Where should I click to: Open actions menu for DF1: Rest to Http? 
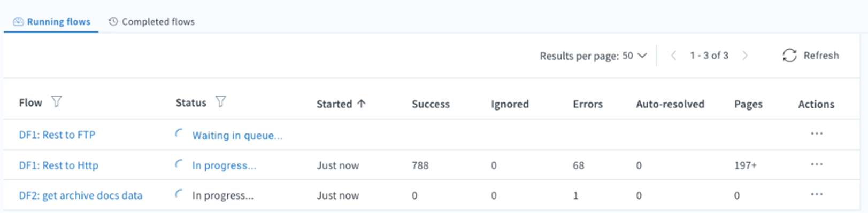(x=816, y=164)
